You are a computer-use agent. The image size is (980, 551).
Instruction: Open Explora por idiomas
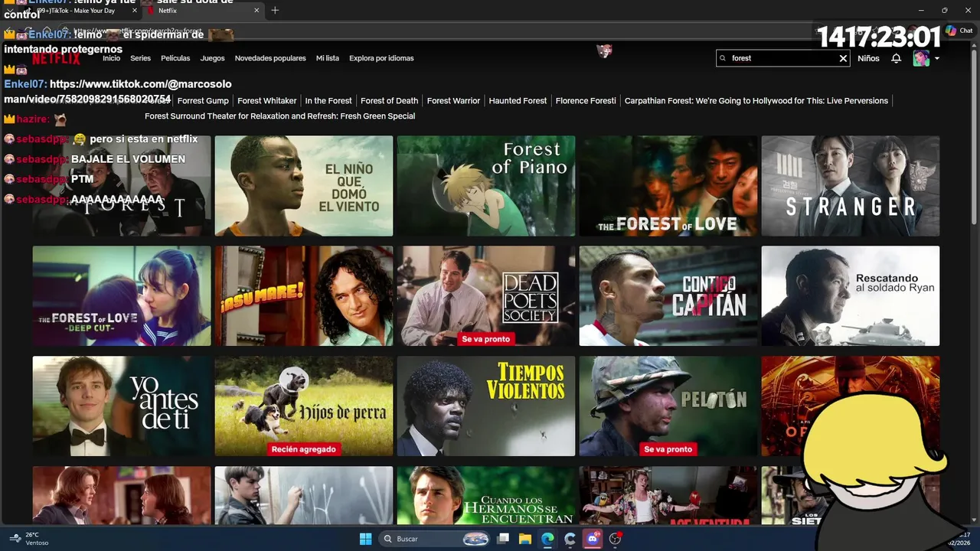[381, 58]
